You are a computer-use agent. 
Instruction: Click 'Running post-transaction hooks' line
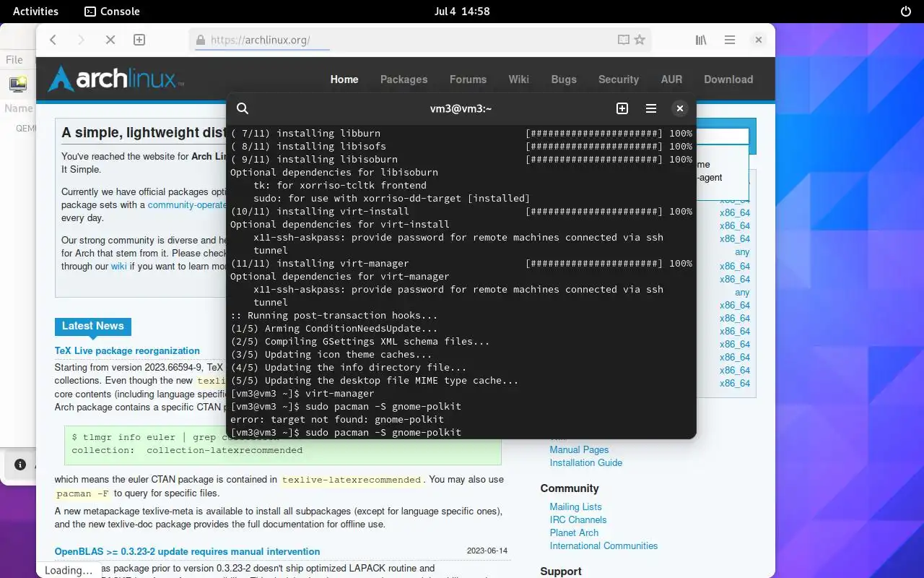[x=334, y=315]
